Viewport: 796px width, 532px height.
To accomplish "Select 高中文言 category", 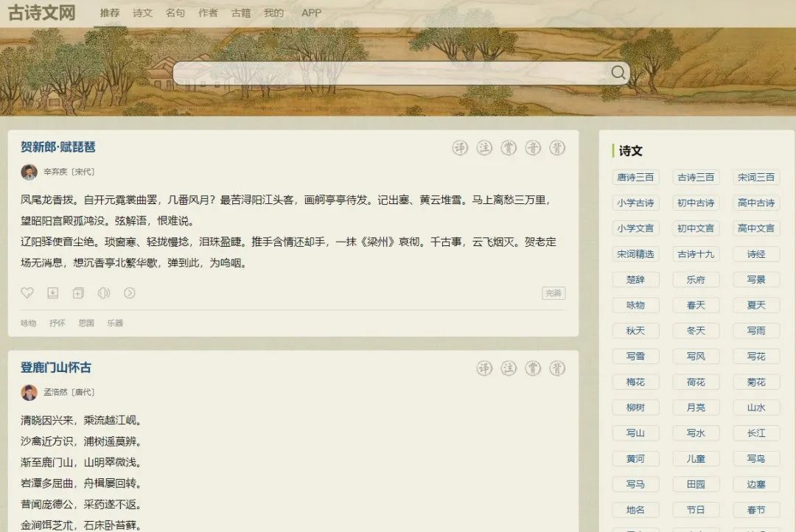I will 756,228.
